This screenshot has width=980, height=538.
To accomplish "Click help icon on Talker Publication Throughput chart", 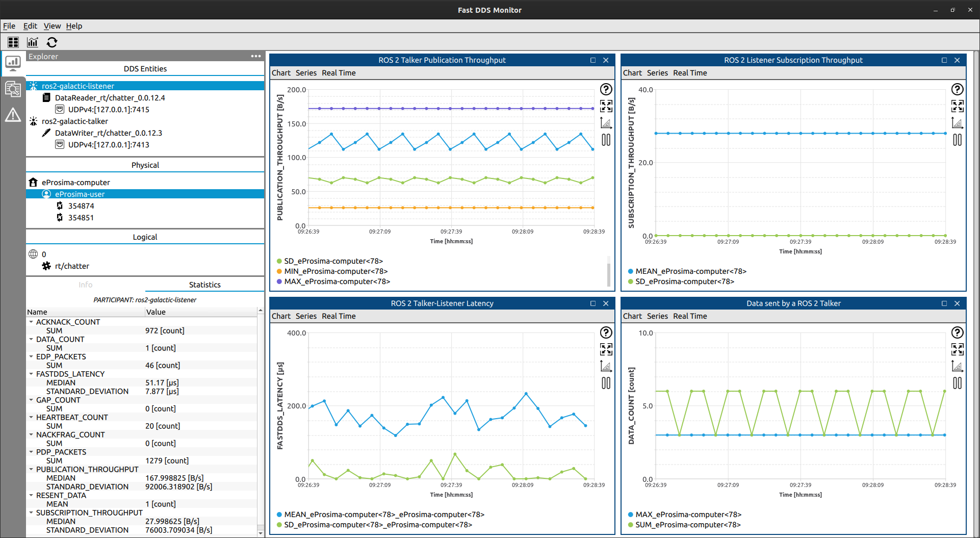I will pos(606,89).
